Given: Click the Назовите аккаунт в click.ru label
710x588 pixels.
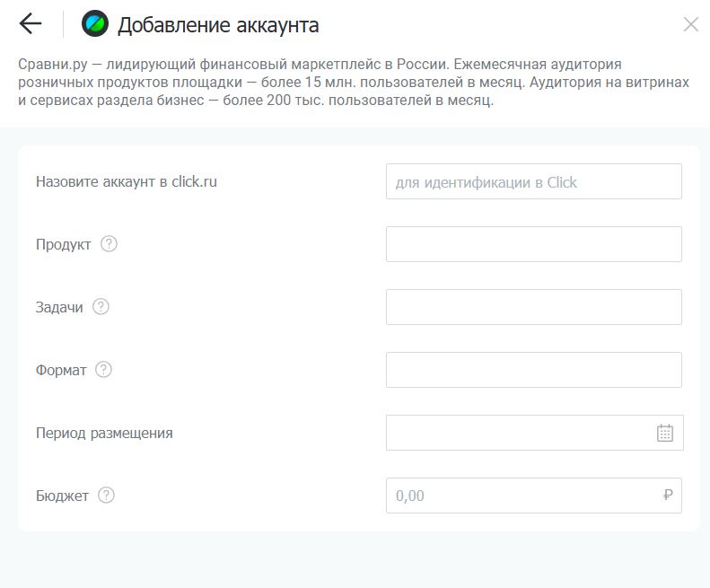Looking at the screenshot, I should click(x=127, y=181).
